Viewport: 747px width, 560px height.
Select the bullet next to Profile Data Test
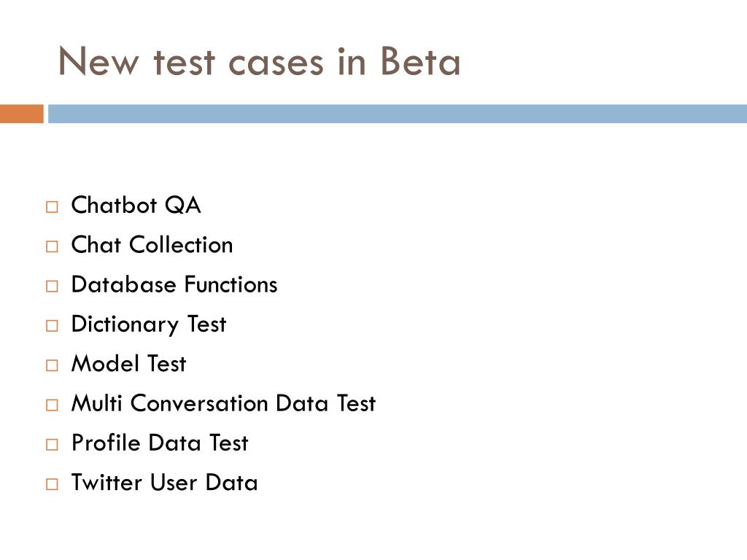[52, 444]
